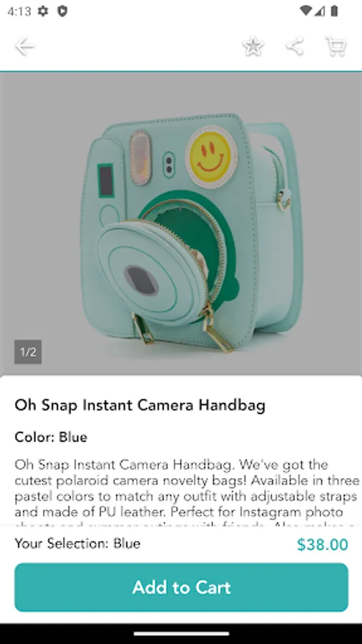Tap the 4:13 clock in status bar

[x=19, y=11]
